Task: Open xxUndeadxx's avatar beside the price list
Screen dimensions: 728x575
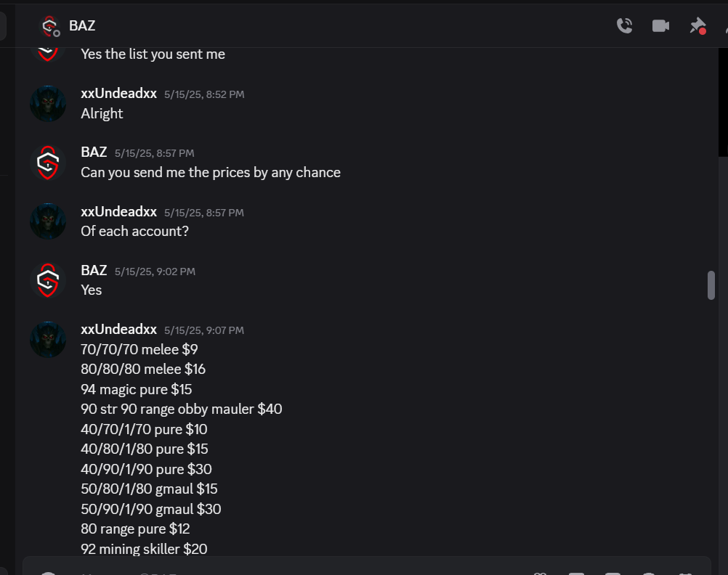Action: pos(48,339)
